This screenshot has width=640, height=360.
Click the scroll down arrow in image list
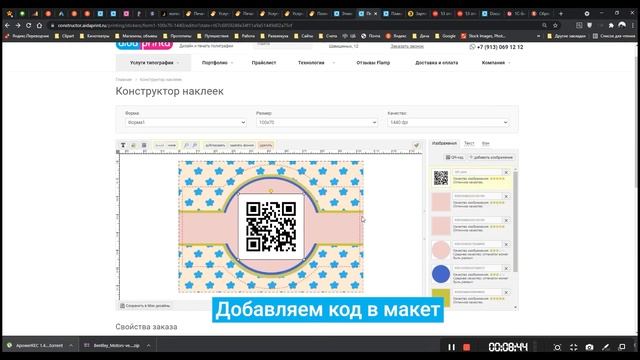(x=516, y=307)
